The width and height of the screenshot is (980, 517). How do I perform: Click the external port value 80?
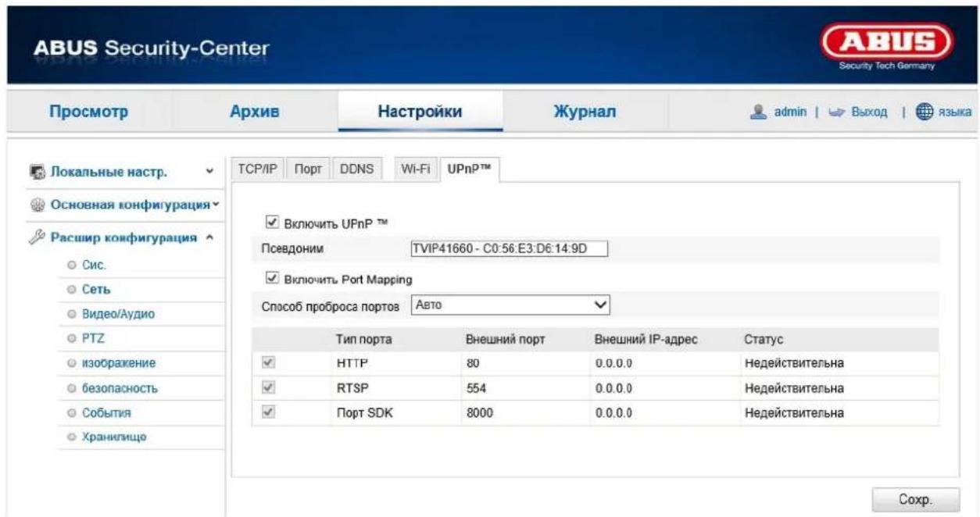tap(472, 363)
